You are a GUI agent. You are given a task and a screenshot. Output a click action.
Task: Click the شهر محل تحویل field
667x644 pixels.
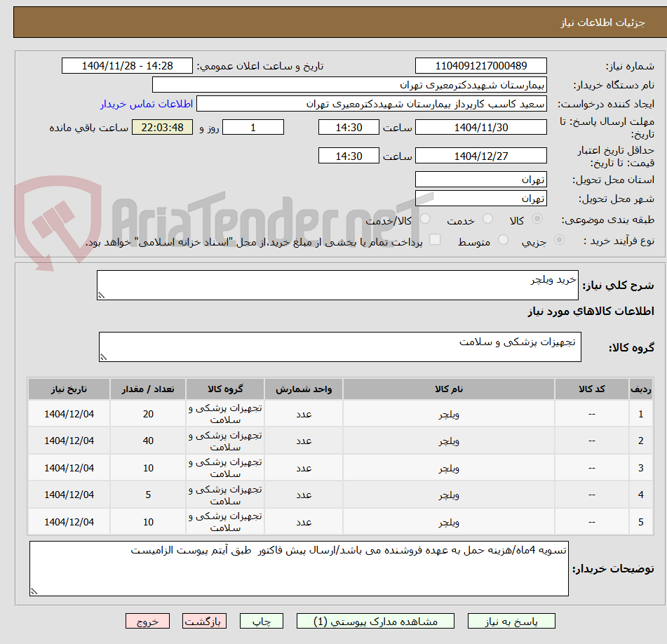coord(480,199)
